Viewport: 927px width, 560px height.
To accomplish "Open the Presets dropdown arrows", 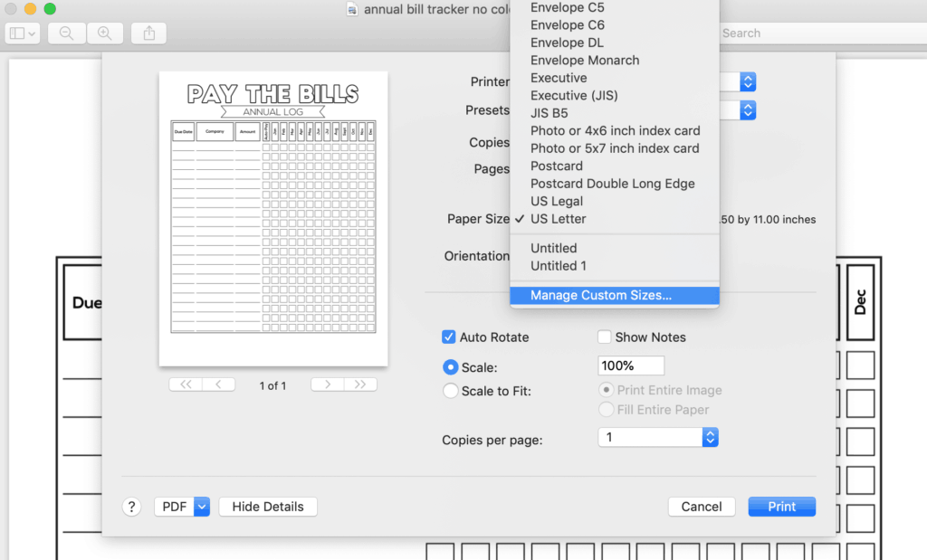I will pos(748,109).
